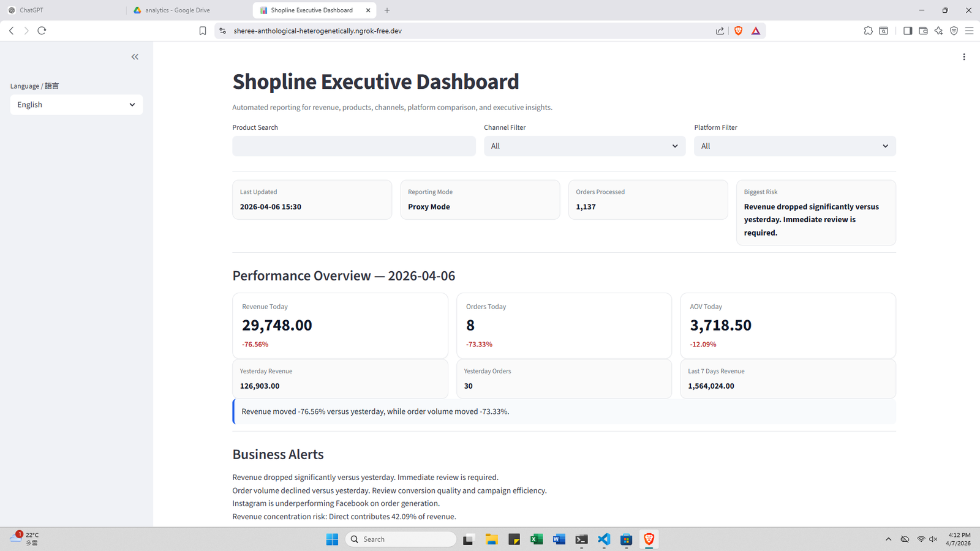980x551 pixels.
Task: Click the taskbar Search box
Action: pyautogui.click(x=401, y=539)
